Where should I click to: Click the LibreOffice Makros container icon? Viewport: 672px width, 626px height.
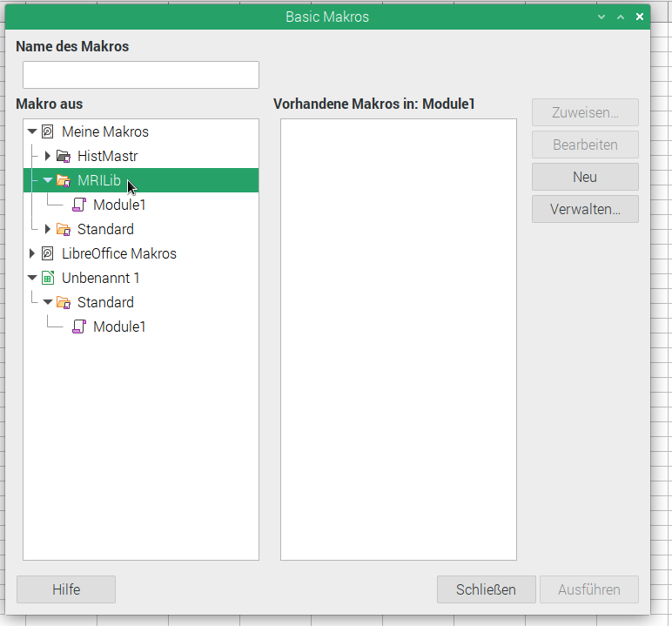click(48, 254)
